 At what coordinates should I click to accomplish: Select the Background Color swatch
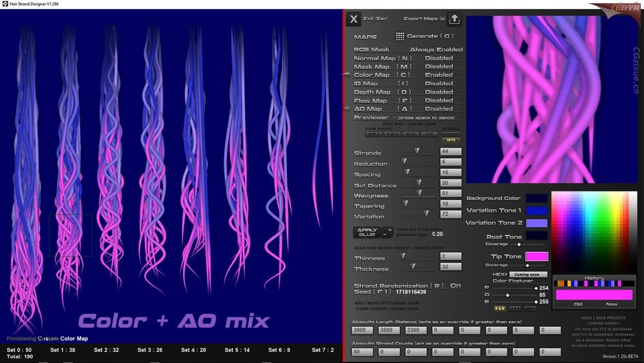536,199
